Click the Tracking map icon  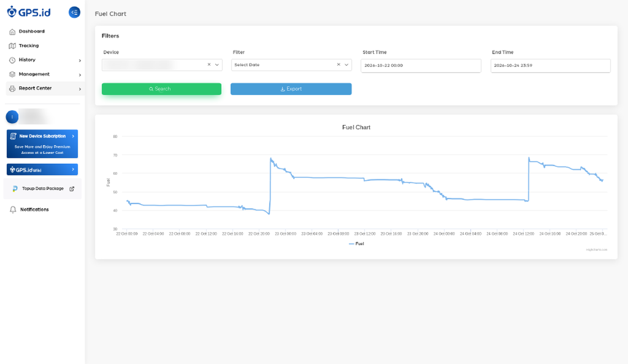(12, 46)
